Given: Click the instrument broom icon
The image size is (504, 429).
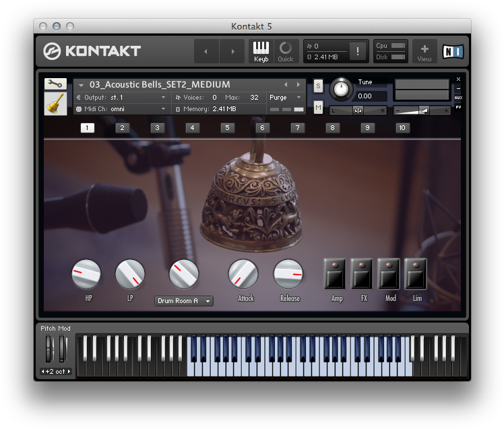Looking at the screenshot, I should coord(55,104).
